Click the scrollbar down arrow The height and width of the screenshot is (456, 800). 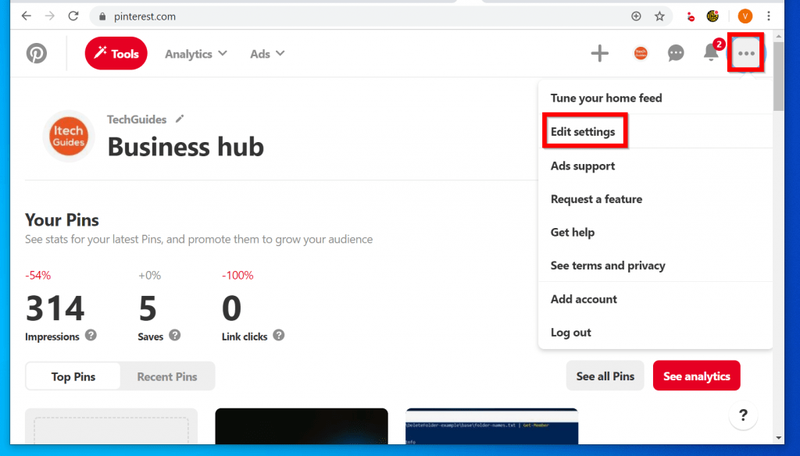tap(778, 438)
